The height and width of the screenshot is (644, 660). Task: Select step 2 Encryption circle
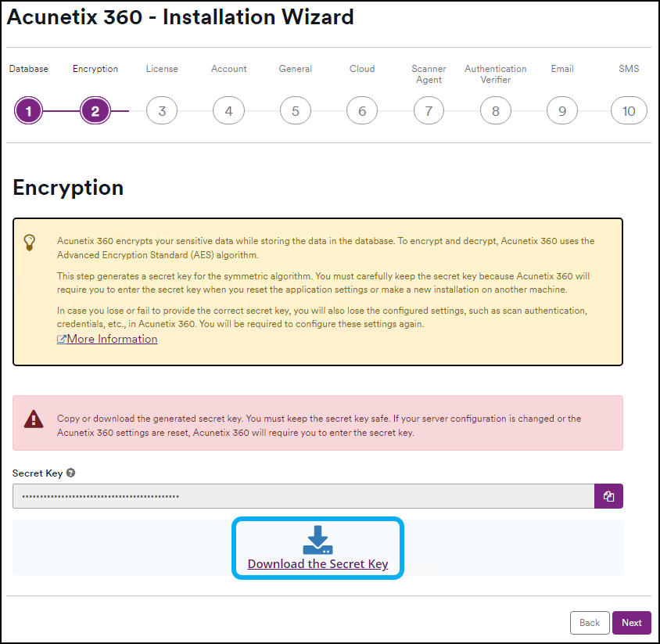point(95,111)
